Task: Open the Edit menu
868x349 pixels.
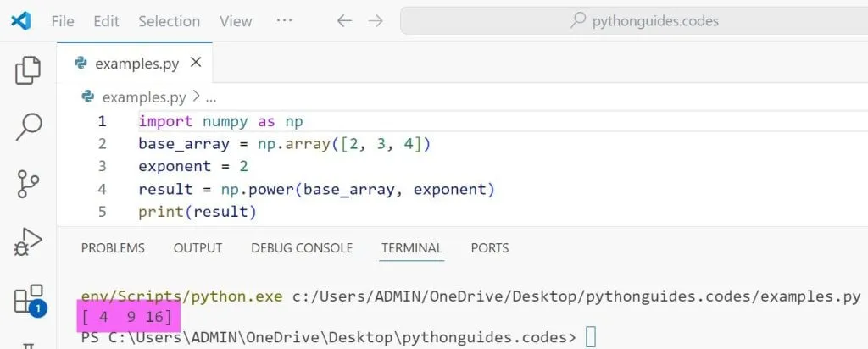Action: [x=106, y=21]
